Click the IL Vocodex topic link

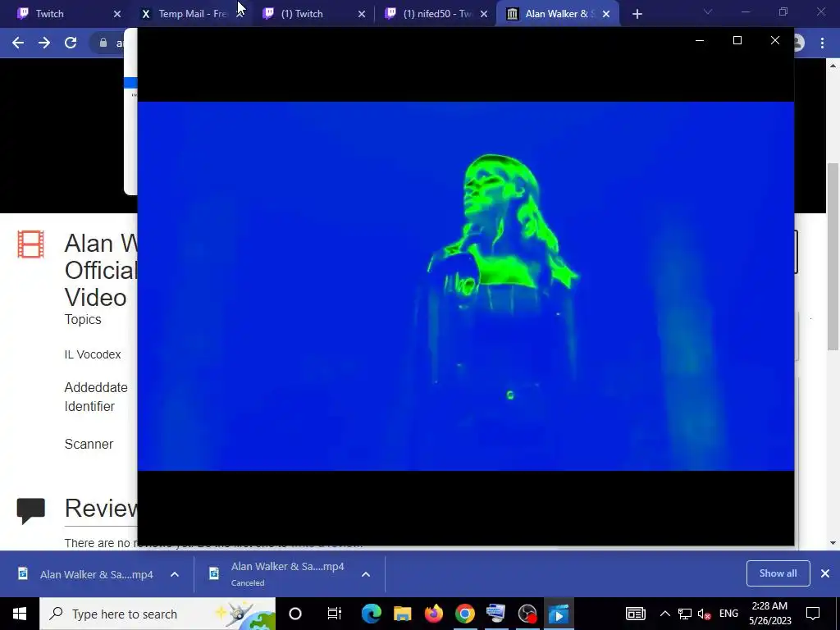pos(93,354)
